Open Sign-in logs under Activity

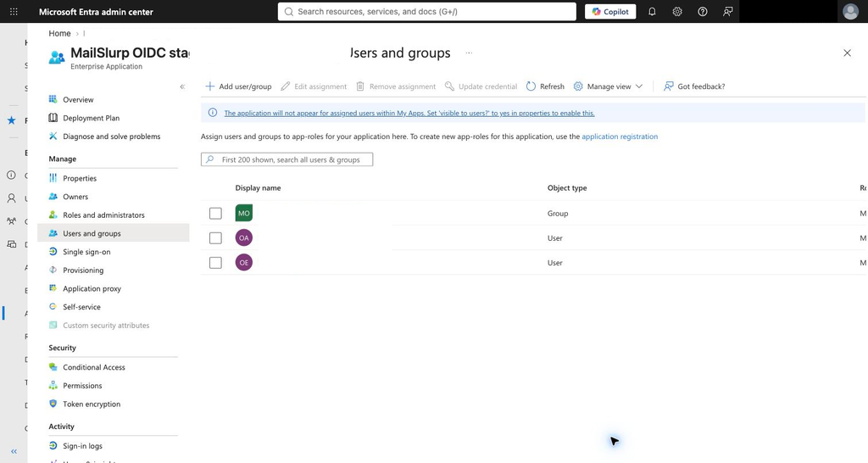coord(82,446)
